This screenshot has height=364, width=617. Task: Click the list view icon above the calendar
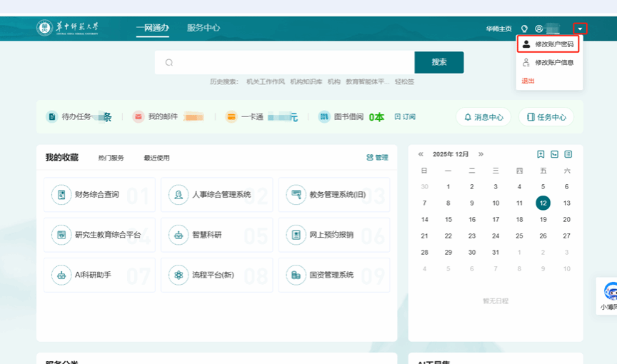568,154
